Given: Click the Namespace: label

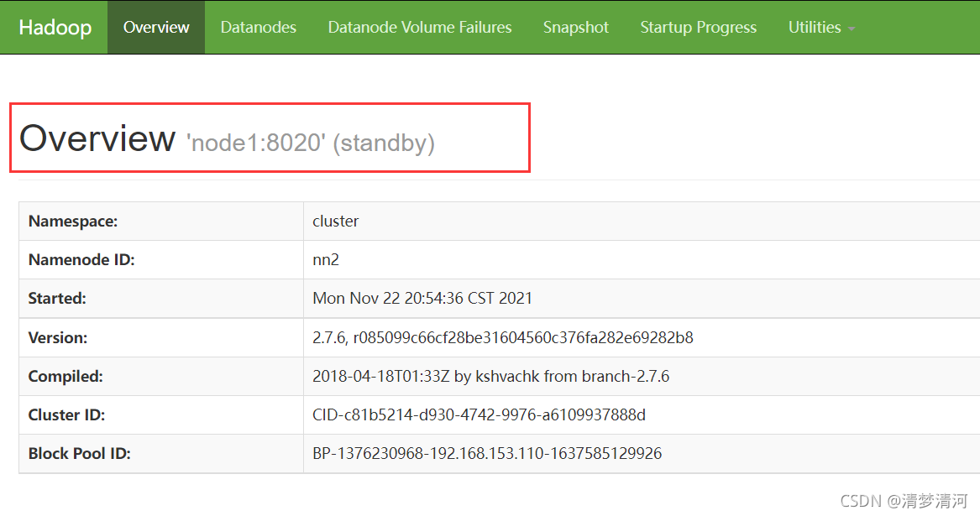Looking at the screenshot, I should (x=73, y=222).
